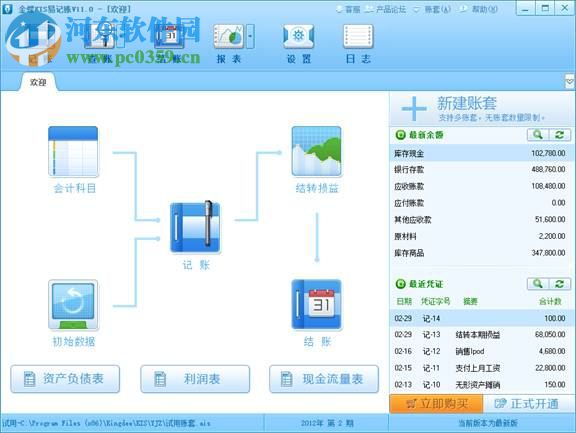Refresh the 最新余额 panel
Viewport: 576px width, 433px height.
(559, 135)
